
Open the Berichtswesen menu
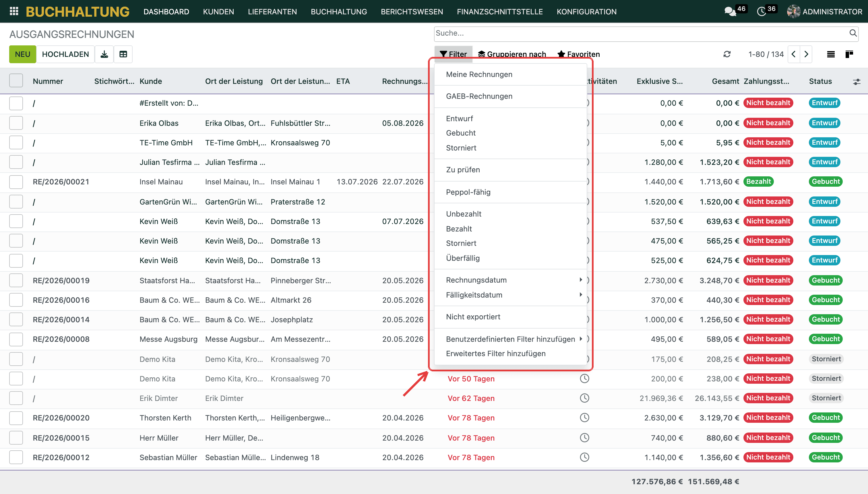point(412,11)
